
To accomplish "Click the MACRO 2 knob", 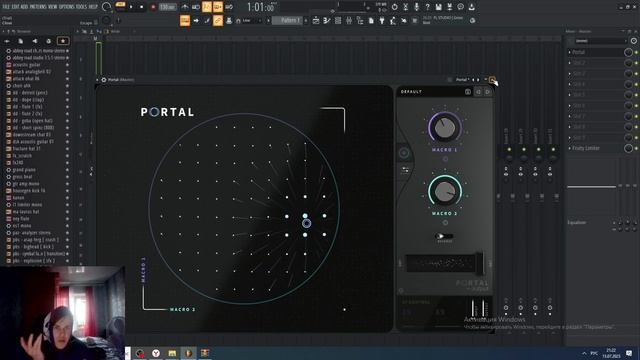I will (445, 191).
